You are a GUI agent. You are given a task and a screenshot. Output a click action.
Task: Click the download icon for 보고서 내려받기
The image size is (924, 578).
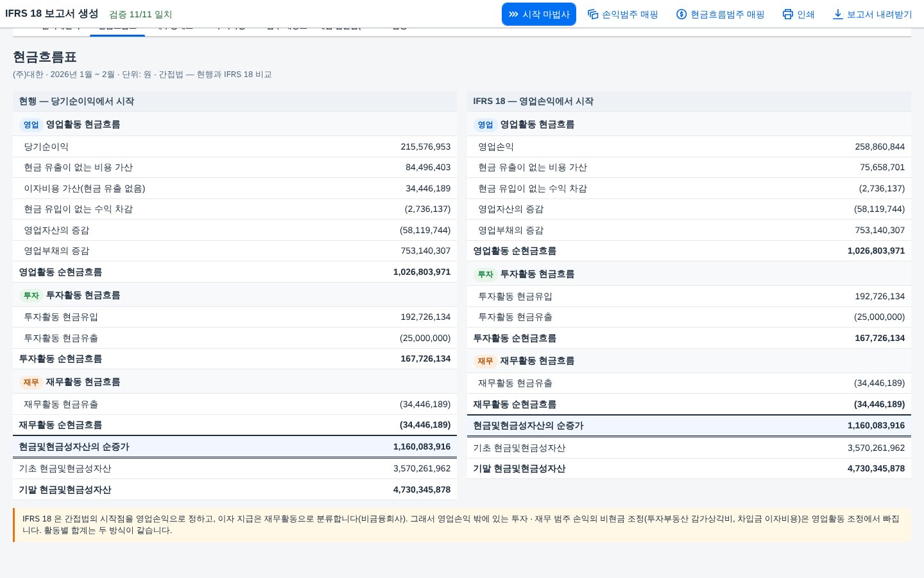click(838, 14)
